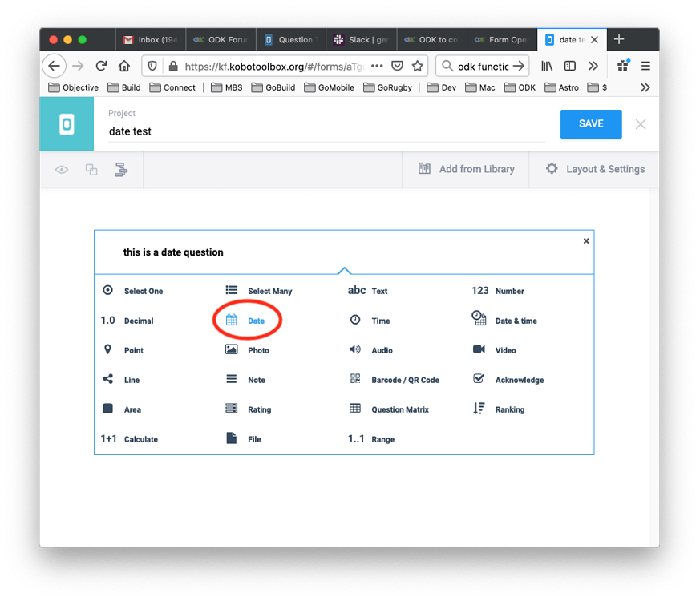This screenshot has height=601, width=700.
Task: Click the SAVE button
Action: (591, 123)
